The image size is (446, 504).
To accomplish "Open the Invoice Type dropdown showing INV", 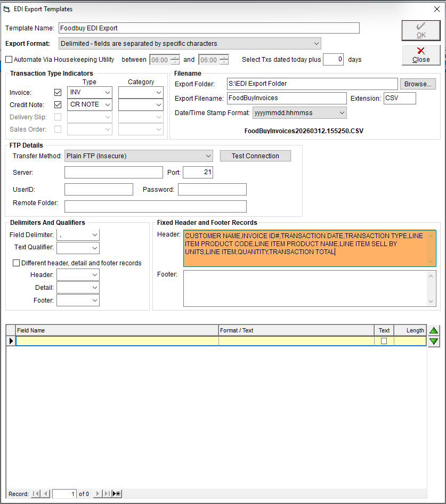I will tap(108, 93).
